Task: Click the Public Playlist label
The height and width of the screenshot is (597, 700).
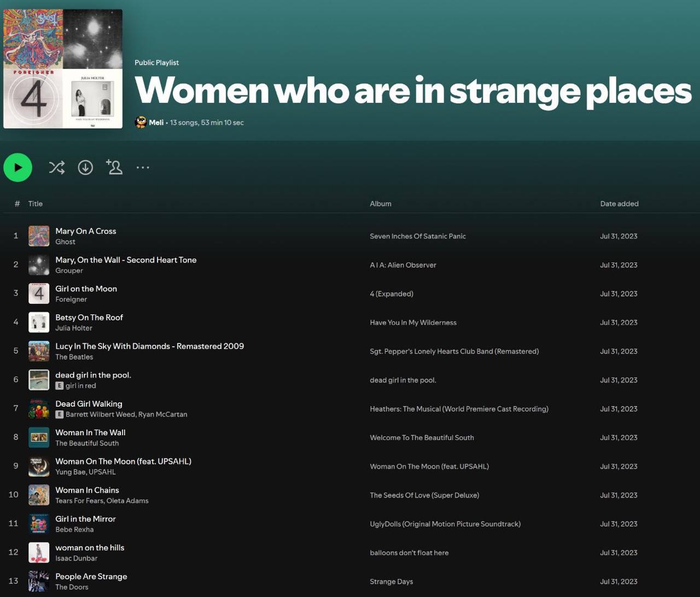Action: [156, 62]
